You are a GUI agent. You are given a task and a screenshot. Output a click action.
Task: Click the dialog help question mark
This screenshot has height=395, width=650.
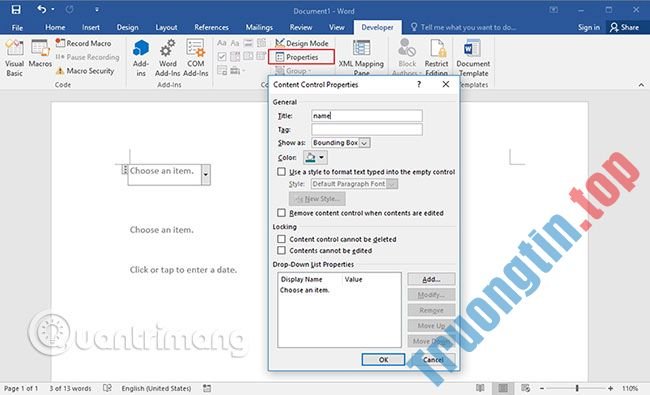coord(419,85)
